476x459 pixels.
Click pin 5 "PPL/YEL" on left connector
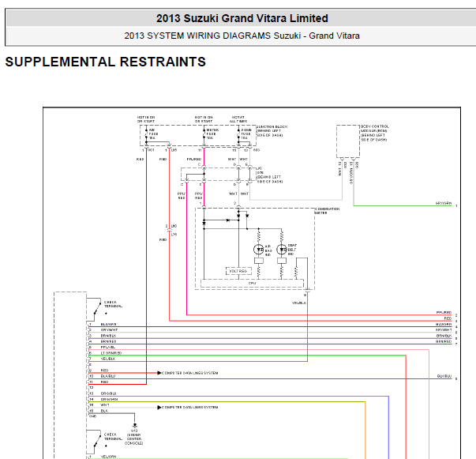click(x=108, y=347)
